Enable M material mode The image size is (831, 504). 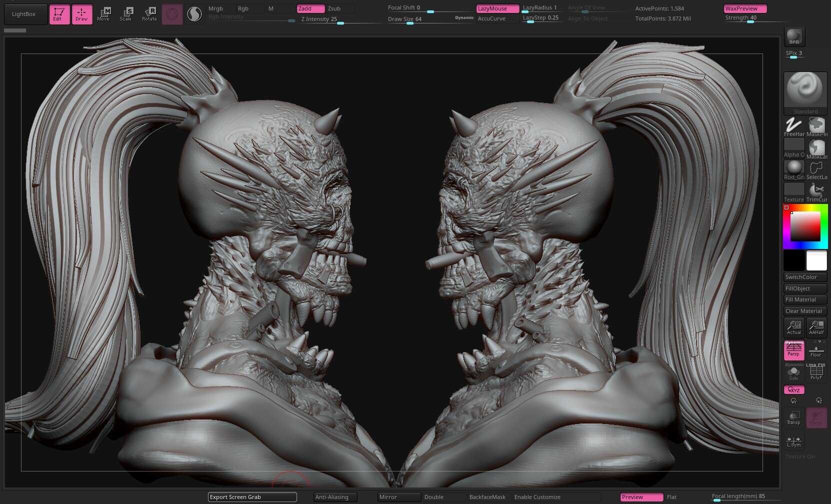(280, 8)
